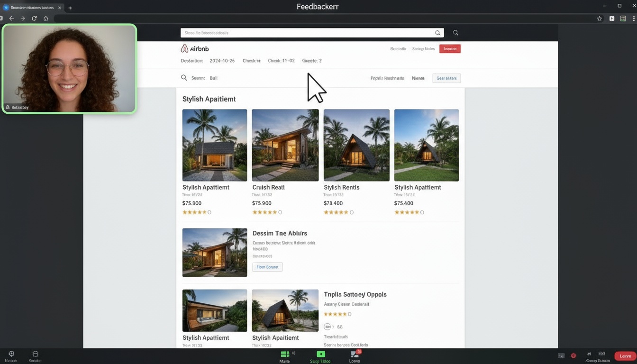Click the search icon right of the address bar
This screenshot has height=364, width=637.
[455, 33]
